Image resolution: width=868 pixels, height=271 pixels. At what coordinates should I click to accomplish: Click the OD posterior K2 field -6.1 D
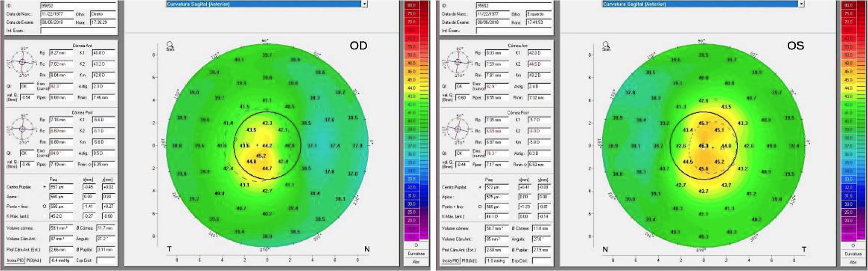(103, 131)
